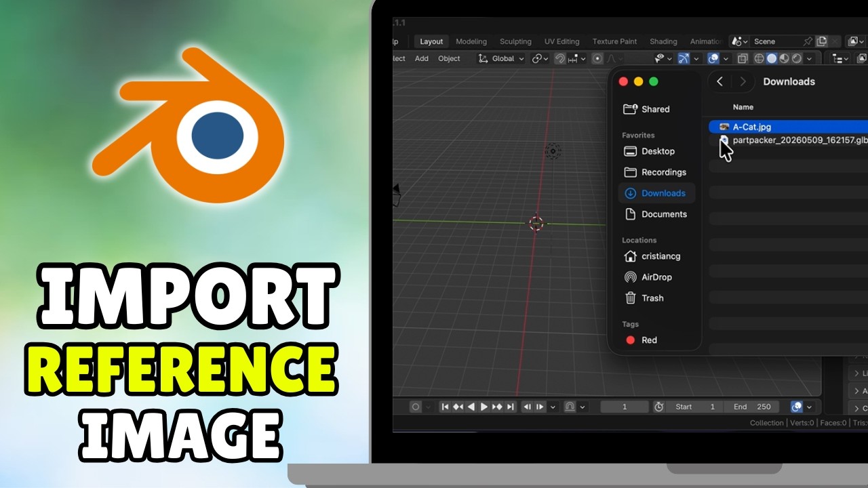Switch to material preview shading

pos(784,58)
